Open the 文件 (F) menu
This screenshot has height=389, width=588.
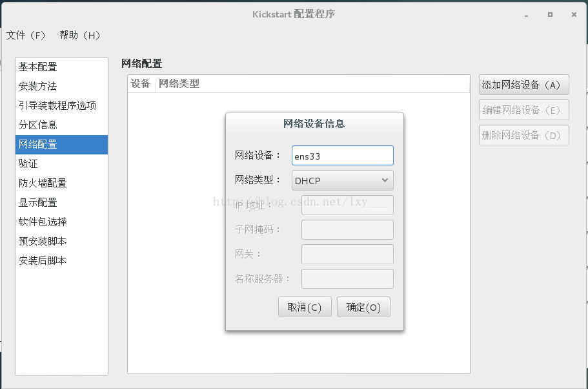[x=26, y=36]
